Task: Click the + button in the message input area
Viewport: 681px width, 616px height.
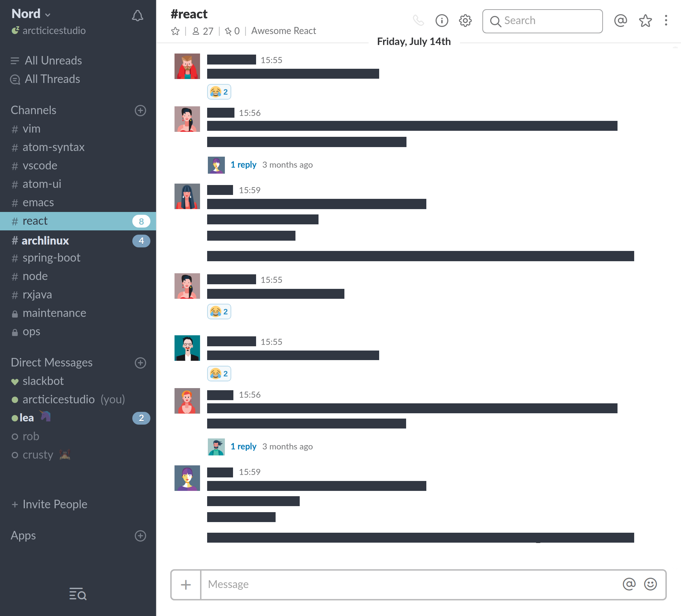Action: (185, 583)
